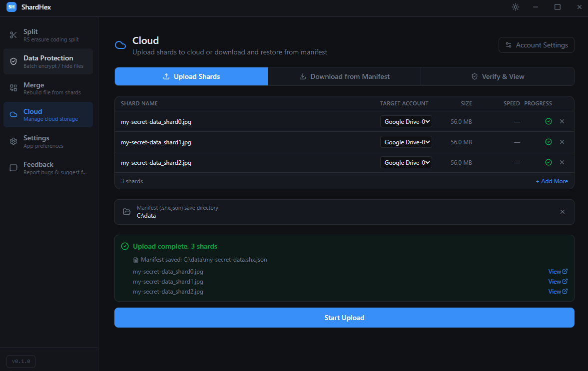Switch to Download from Manifest tab
This screenshot has height=371, width=588.
(x=344, y=76)
